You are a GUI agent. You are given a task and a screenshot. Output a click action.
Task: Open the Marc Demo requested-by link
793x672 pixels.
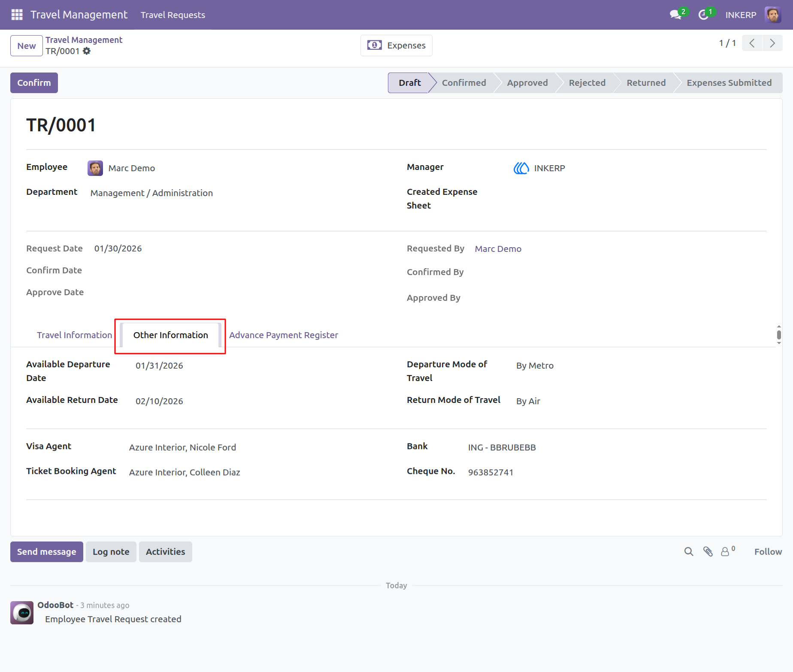(498, 249)
